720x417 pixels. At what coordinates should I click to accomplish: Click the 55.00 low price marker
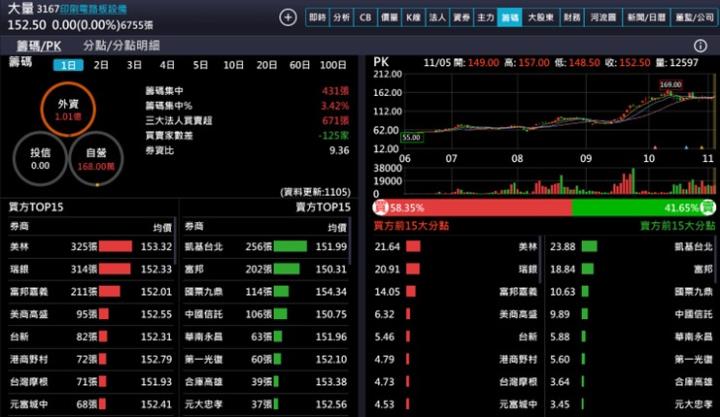coord(412,137)
